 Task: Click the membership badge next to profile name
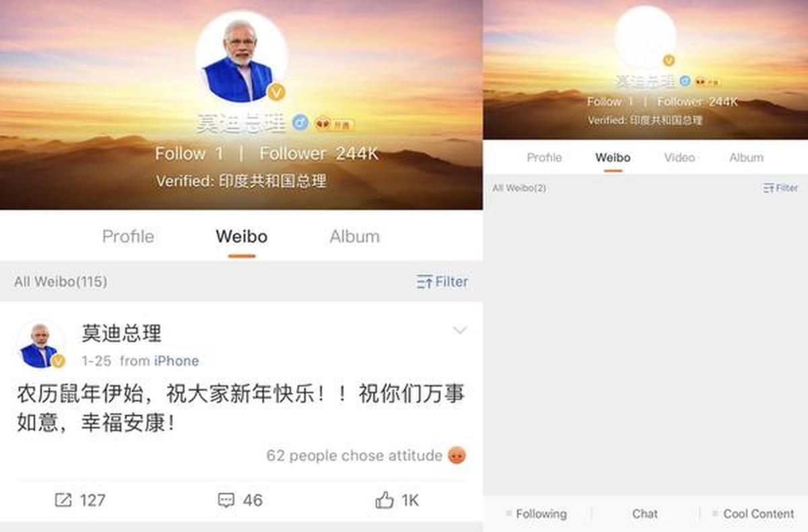click(x=334, y=124)
